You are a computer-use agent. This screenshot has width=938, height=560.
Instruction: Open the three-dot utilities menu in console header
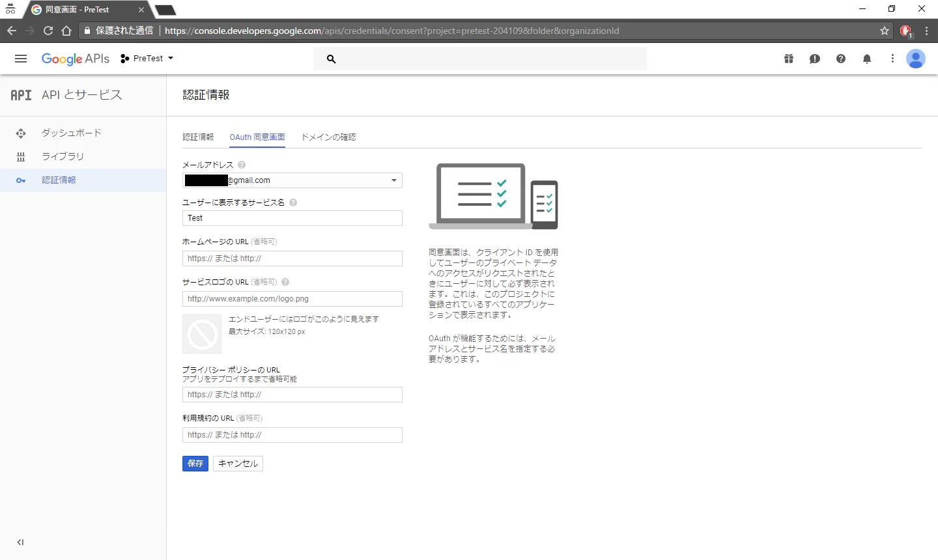(892, 59)
